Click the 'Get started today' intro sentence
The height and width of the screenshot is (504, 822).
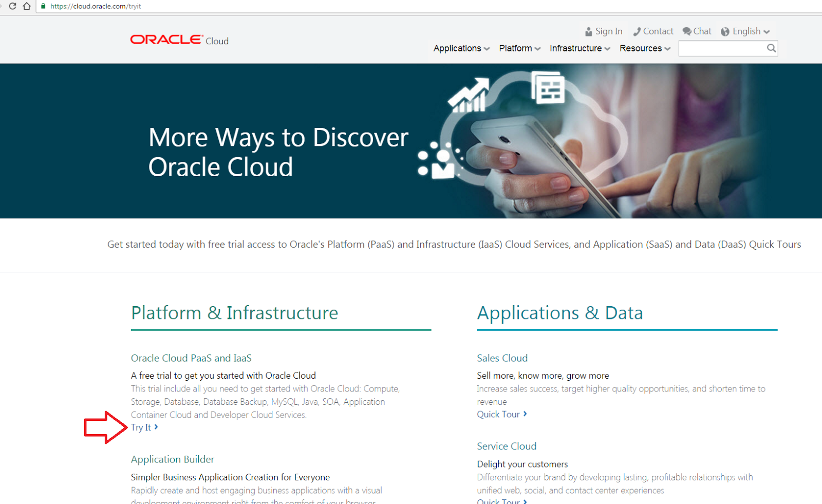(454, 245)
